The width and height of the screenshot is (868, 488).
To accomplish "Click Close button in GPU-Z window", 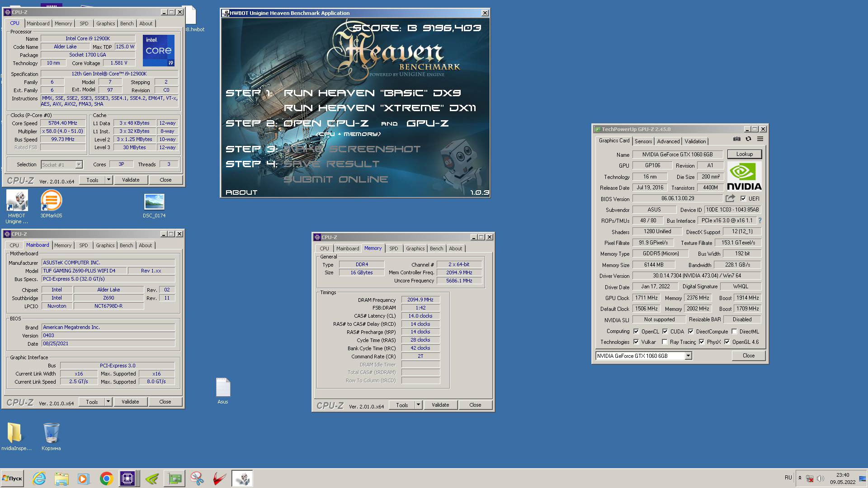I will [x=749, y=356].
